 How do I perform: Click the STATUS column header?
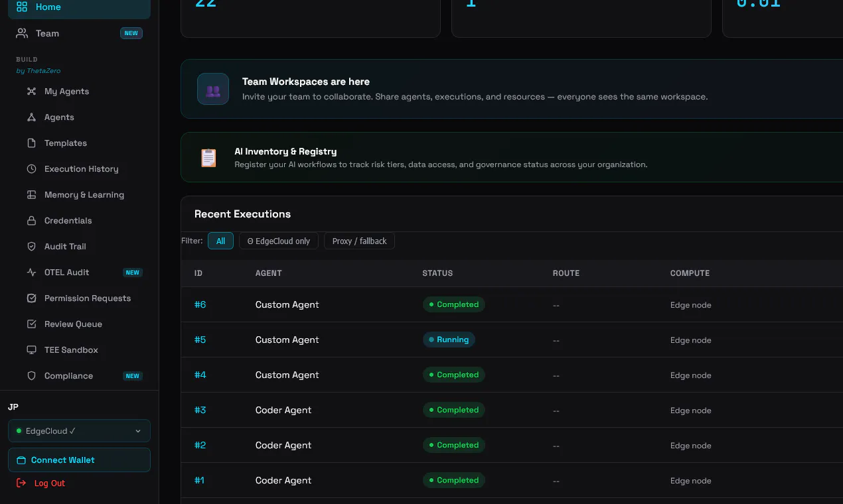click(x=437, y=273)
